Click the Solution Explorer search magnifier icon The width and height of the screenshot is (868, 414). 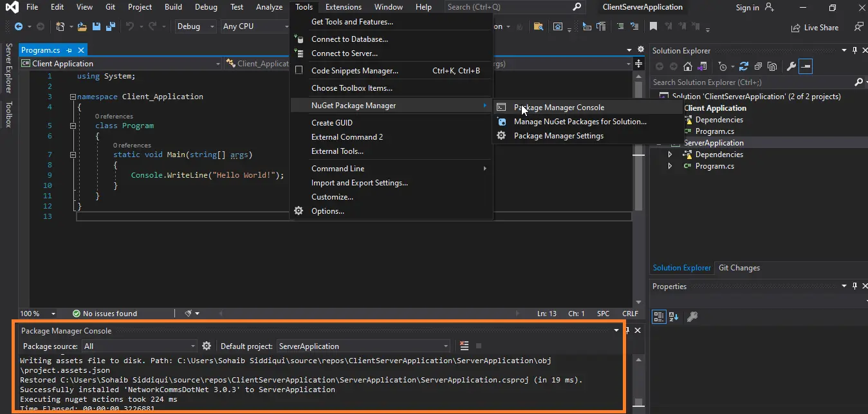click(858, 82)
